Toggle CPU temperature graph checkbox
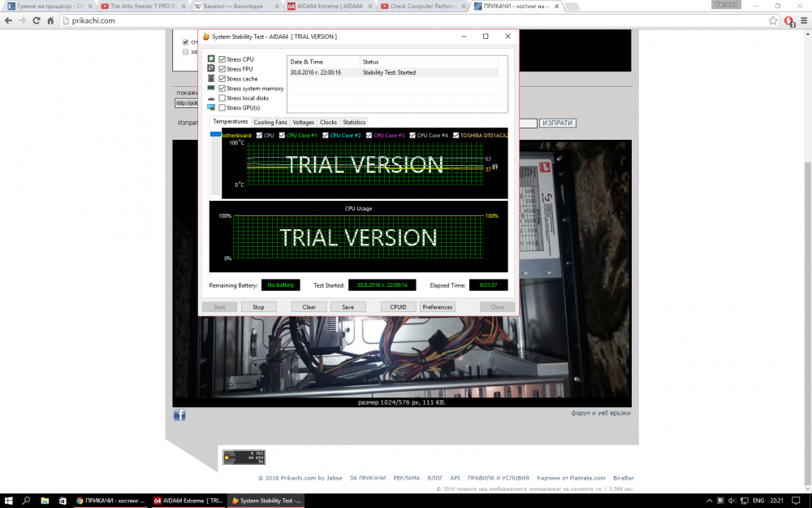 pos(260,135)
